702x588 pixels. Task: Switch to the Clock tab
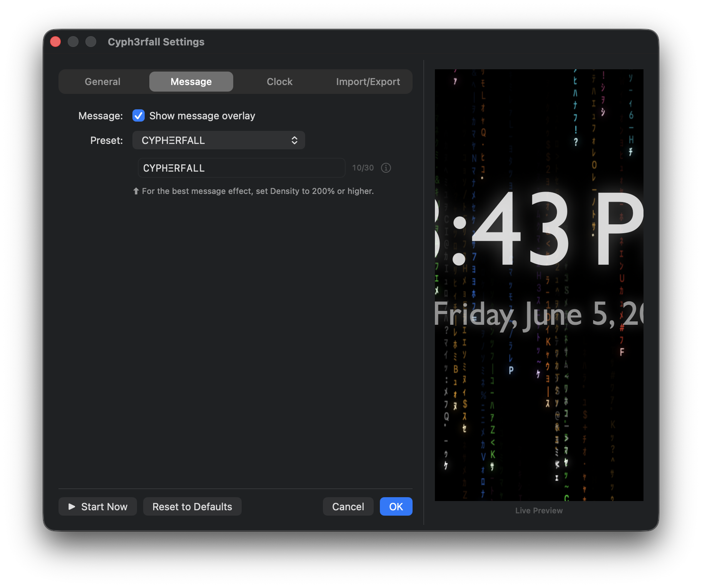[279, 82]
